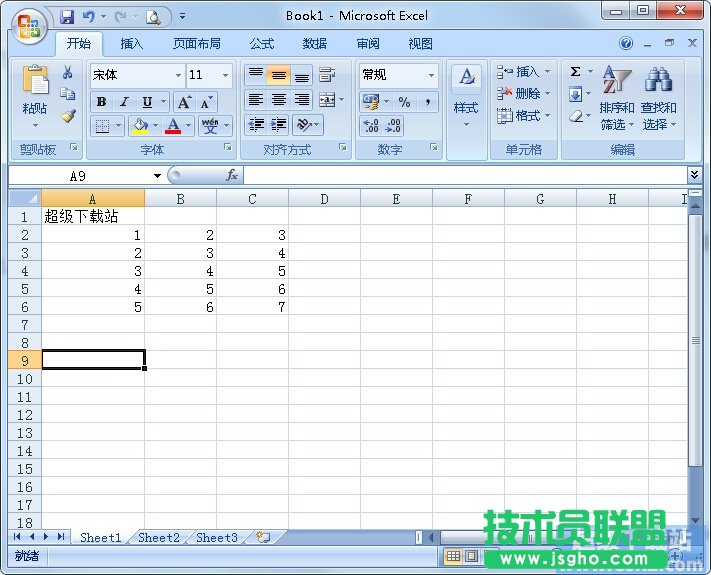Expand the Name Box dropdown arrow
Viewport: 711px width, 575px height.
click(157, 175)
